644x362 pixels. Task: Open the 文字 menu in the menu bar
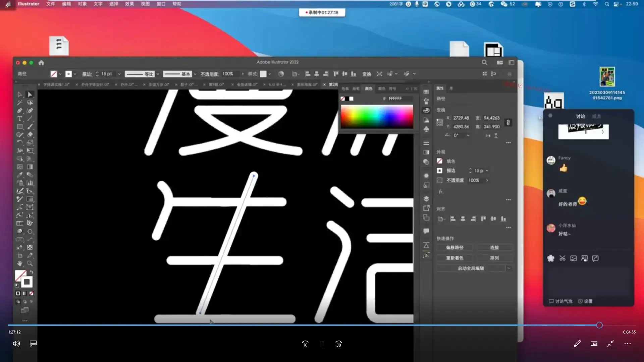click(98, 4)
